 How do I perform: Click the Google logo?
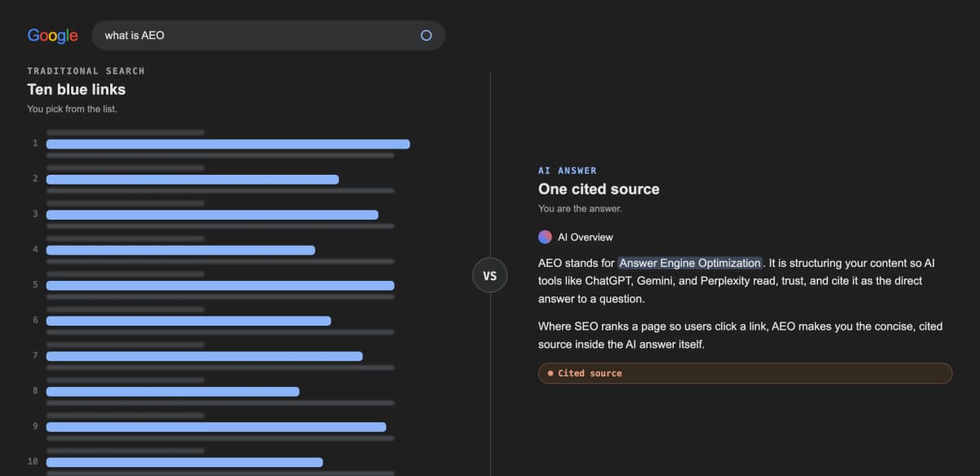[52, 36]
